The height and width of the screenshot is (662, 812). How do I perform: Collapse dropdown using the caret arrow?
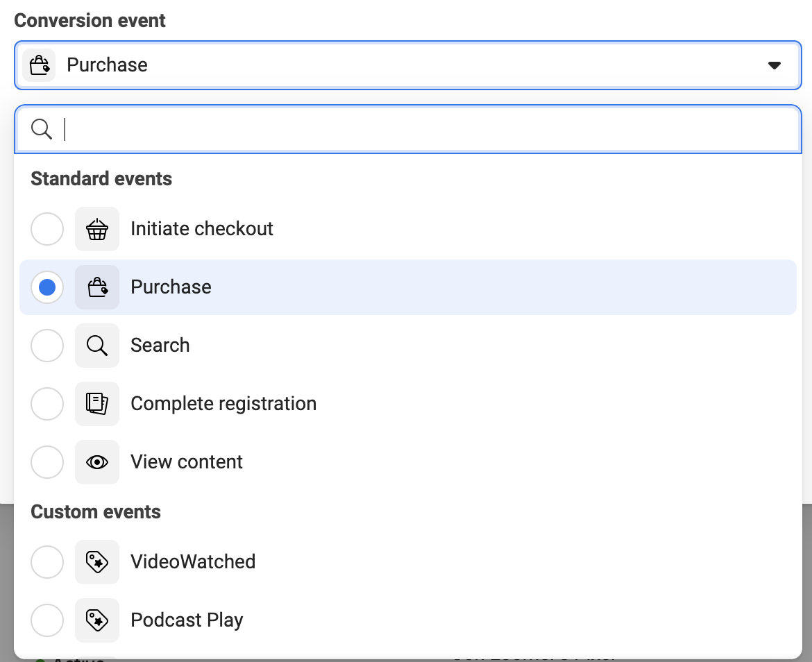click(x=775, y=65)
